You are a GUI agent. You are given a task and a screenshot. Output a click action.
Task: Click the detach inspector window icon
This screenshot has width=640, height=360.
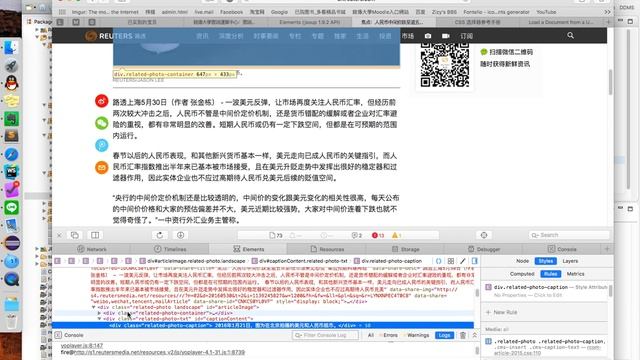point(75,235)
